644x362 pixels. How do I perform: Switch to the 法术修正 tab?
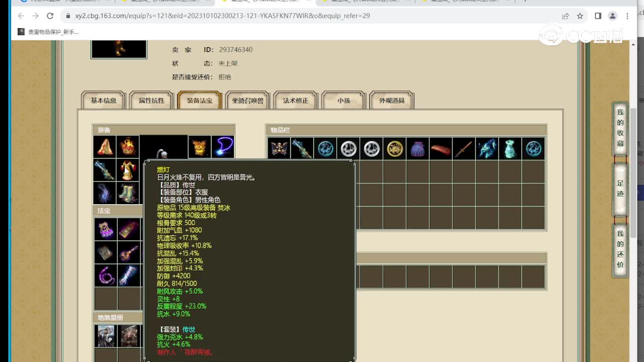pyautogui.click(x=296, y=100)
